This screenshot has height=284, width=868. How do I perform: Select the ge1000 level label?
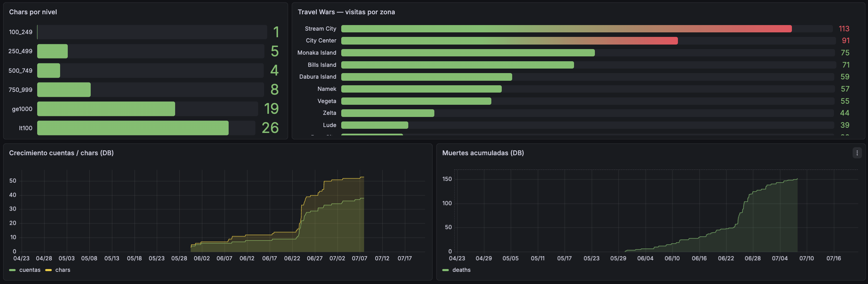22,109
